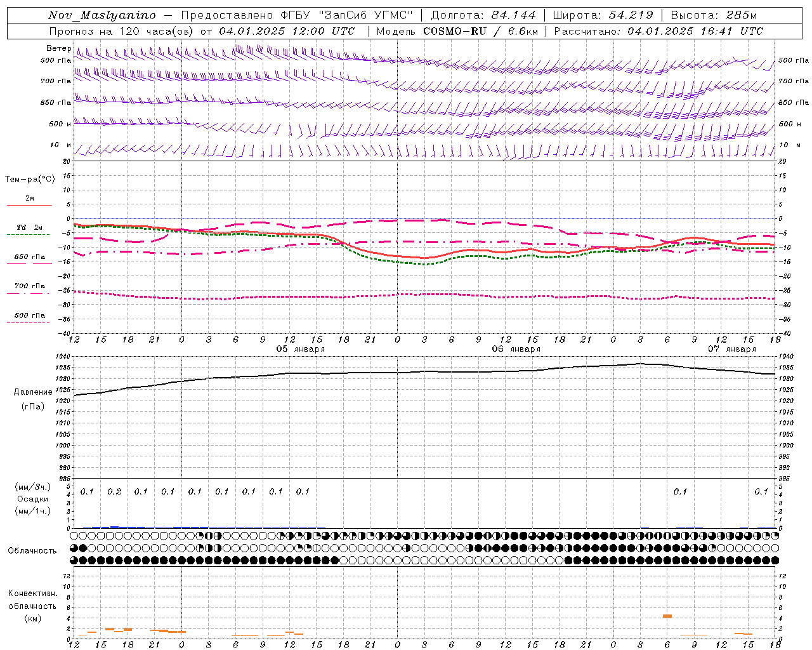Click the longitude value Долгота: 84.144
812x650 pixels.
(483, 15)
